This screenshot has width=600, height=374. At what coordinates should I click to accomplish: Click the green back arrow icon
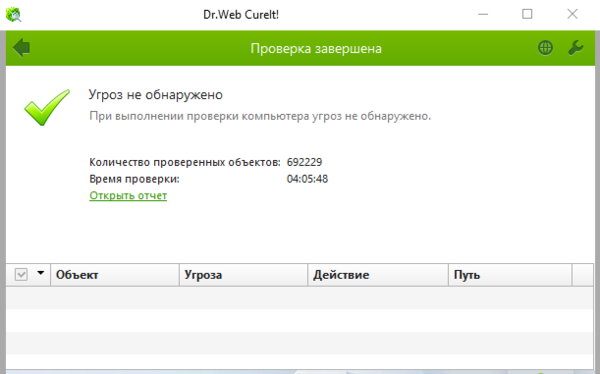click(x=21, y=47)
